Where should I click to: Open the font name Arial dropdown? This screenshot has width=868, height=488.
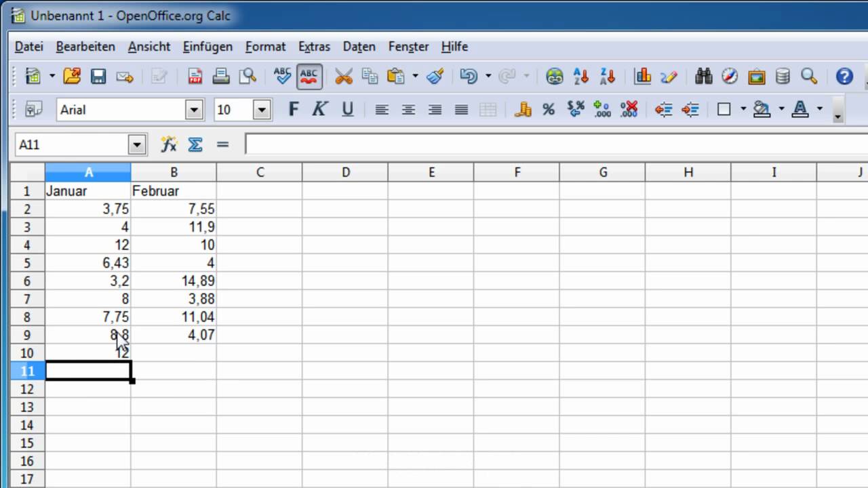[195, 110]
